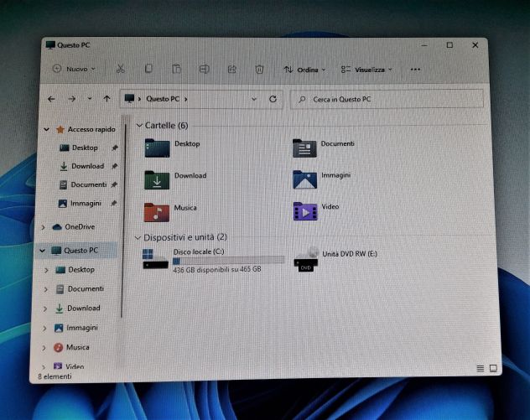530x420 pixels.
Task: Collapse Questo PC tree node
Action: coord(42,251)
